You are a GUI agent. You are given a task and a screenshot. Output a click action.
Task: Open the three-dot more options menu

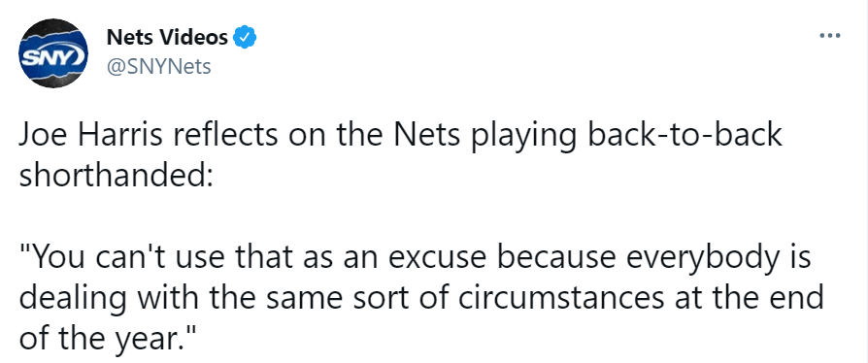point(830,36)
